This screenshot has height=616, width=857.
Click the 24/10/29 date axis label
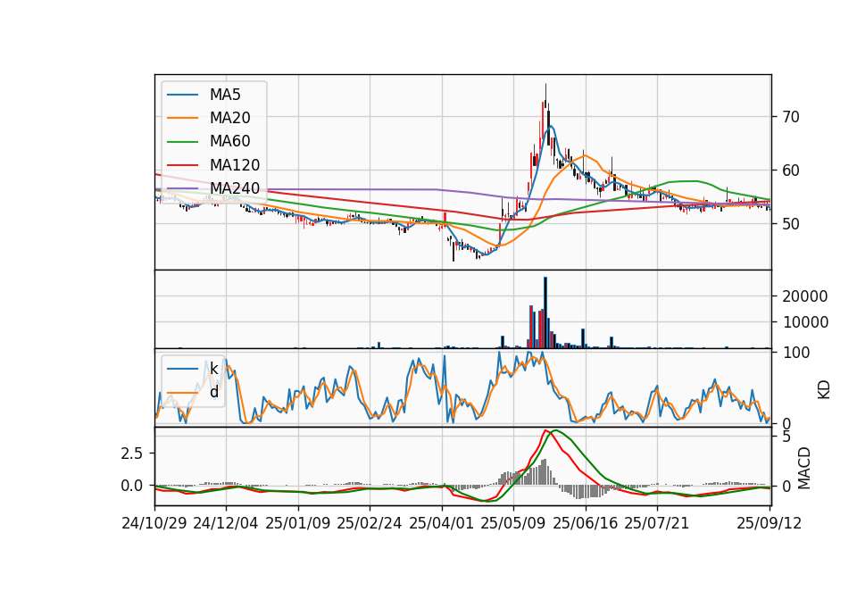154,523
